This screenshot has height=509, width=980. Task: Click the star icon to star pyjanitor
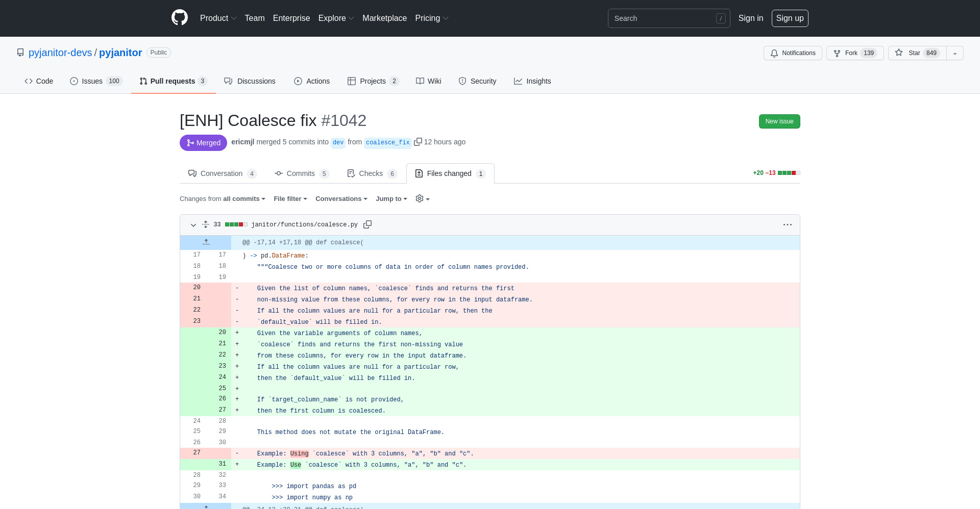coord(899,53)
